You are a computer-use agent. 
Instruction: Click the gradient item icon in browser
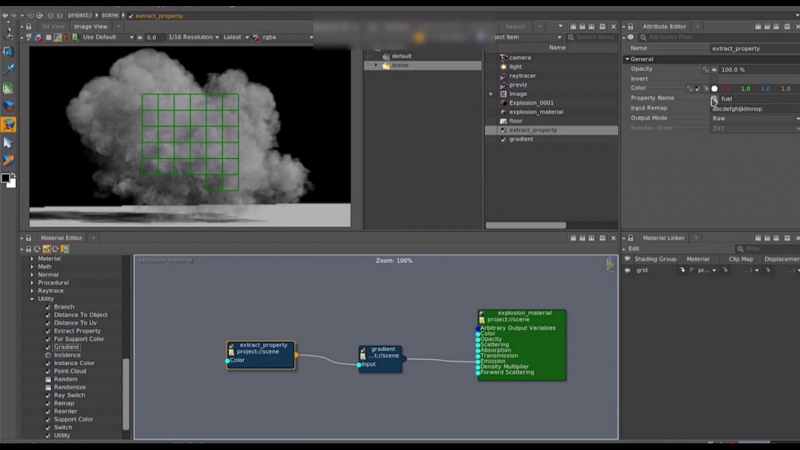[x=504, y=139]
